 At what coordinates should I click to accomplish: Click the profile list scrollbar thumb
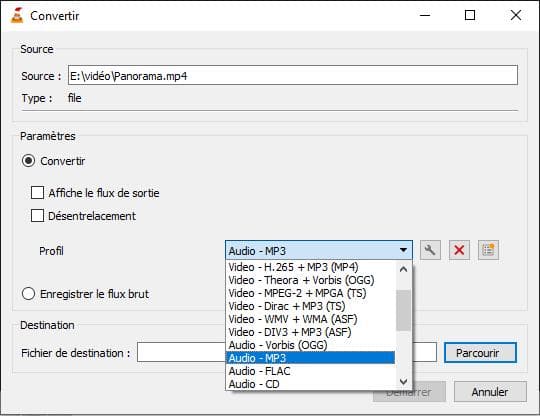point(403,310)
